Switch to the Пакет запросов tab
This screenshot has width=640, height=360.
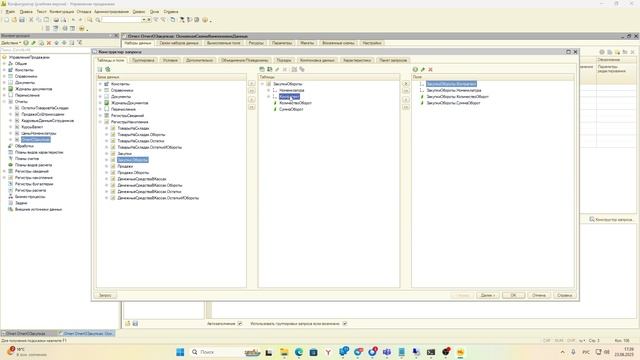(x=393, y=60)
